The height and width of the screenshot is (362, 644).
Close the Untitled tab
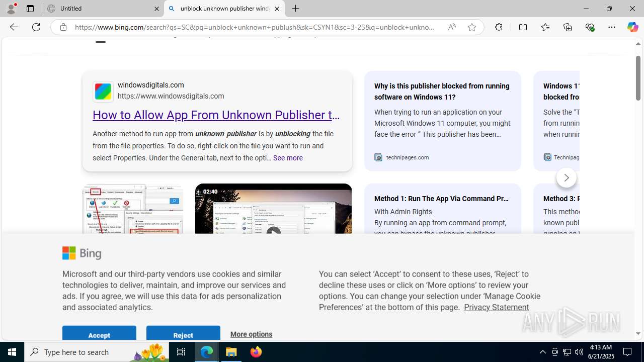point(156,9)
